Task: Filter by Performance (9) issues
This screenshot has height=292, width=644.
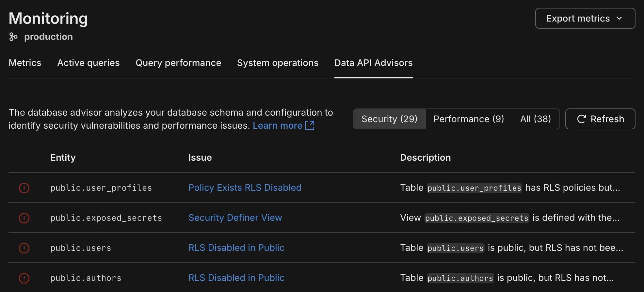Action: [469, 119]
